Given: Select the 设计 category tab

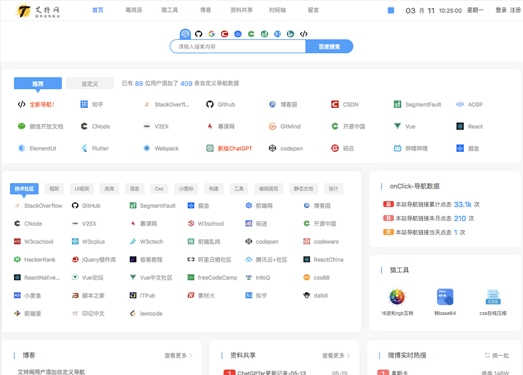Looking at the screenshot, I should pyautogui.click(x=334, y=189).
